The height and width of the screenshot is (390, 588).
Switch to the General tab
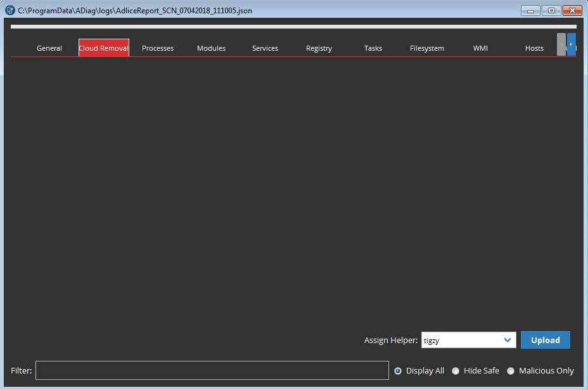[49, 48]
